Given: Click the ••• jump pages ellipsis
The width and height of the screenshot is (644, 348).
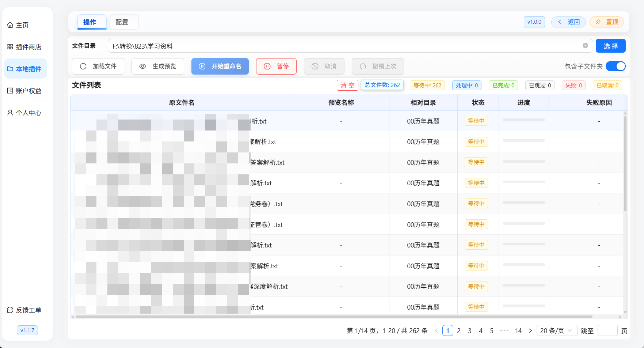Looking at the screenshot, I should 504,330.
